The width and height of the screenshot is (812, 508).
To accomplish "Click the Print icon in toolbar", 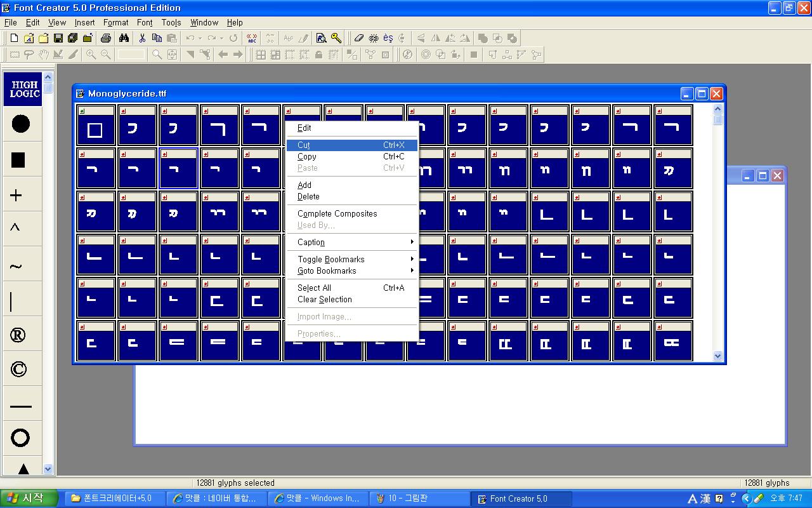I will click(106, 38).
